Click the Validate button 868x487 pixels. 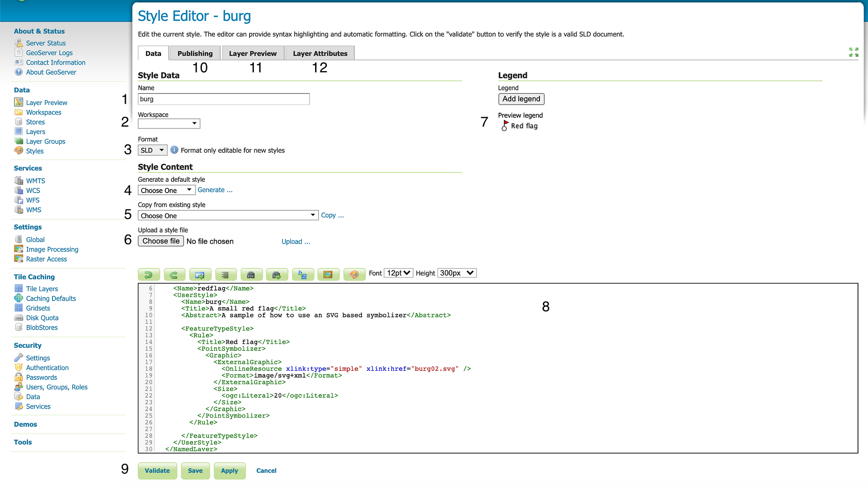point(158,471)
